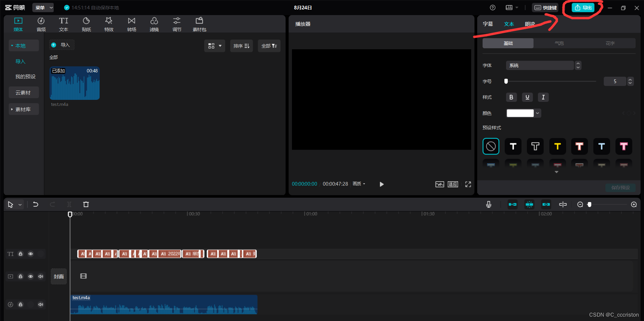Click the white text color swatch
The image size is (644, 321).
tap(520, 113)
